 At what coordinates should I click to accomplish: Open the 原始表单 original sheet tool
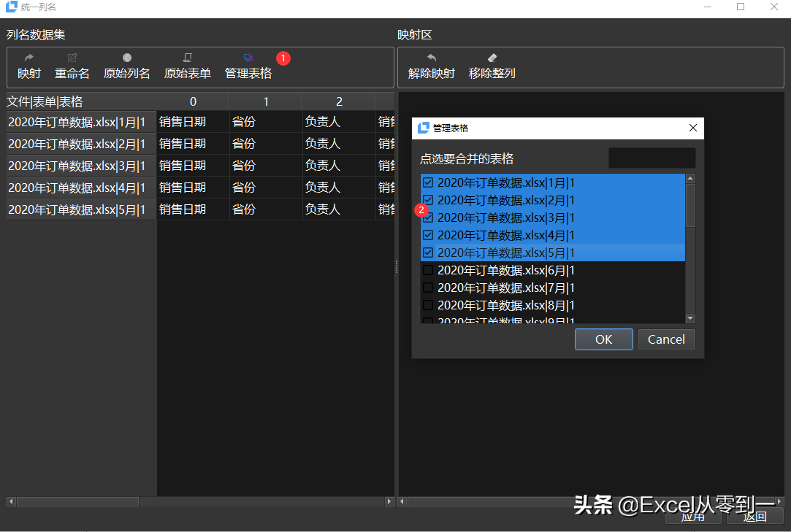(x=187, y=66)
